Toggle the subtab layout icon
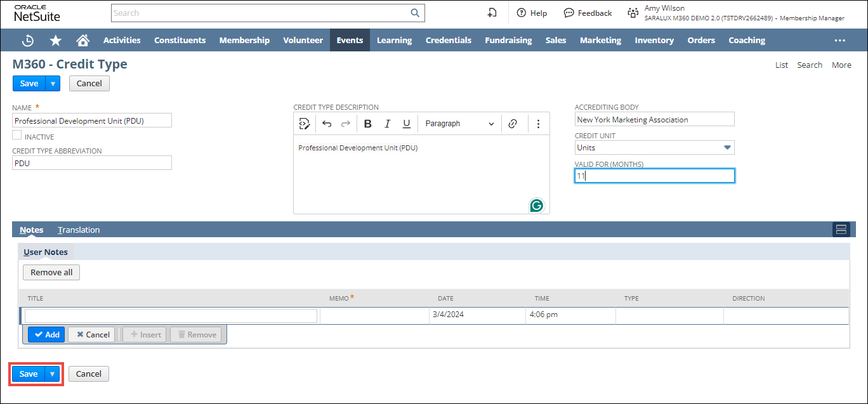The width and height of the screenshot is (868, 404). tap(841, 230)
